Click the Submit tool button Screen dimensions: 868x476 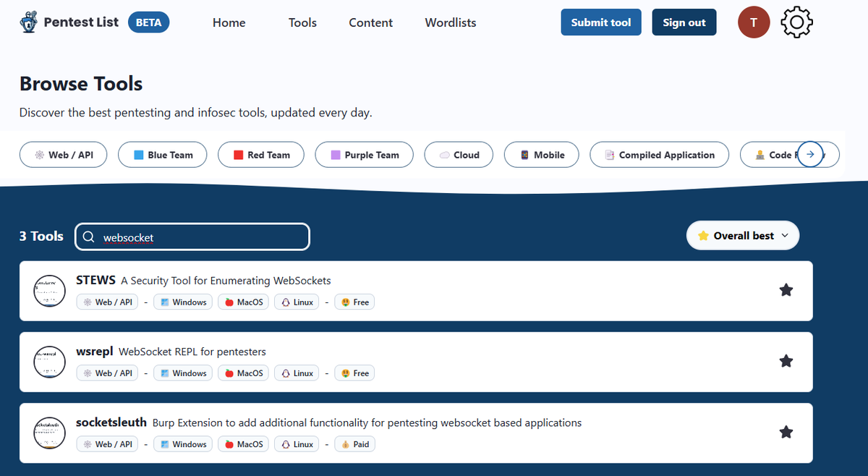[601, 22]
